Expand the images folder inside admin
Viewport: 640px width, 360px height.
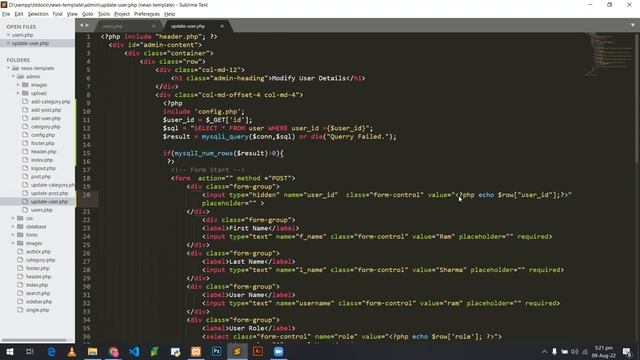pos(18,85)
